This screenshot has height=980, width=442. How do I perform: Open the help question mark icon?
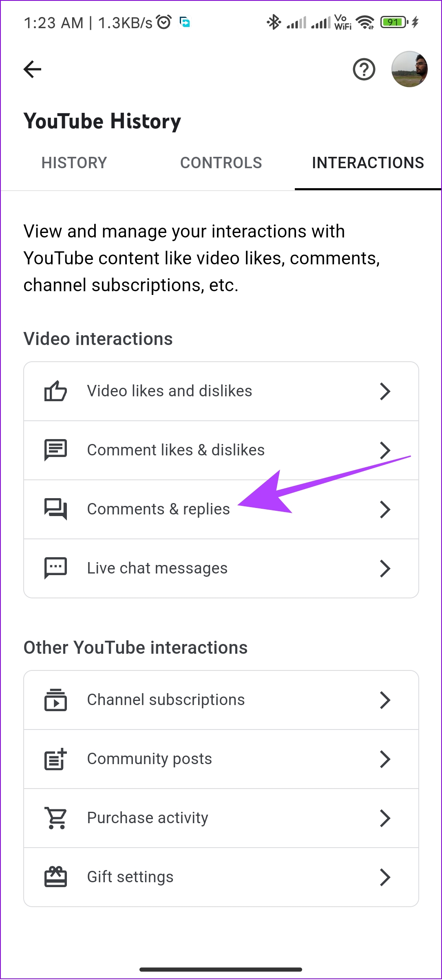[x=364, y=69]
